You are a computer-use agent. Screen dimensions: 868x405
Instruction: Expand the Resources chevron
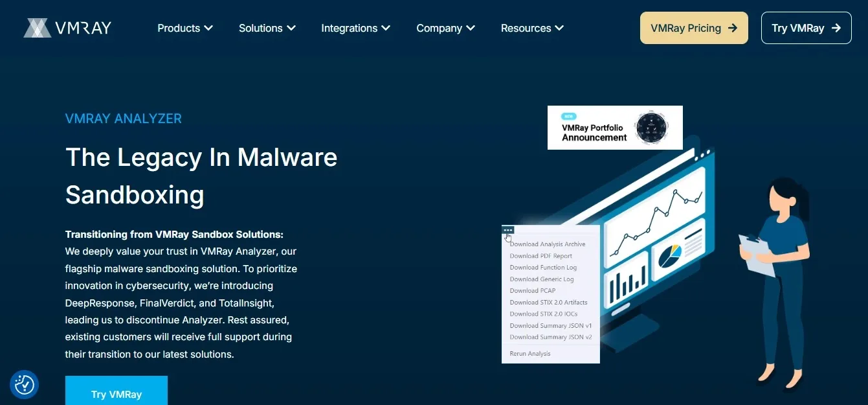[559, 28]
